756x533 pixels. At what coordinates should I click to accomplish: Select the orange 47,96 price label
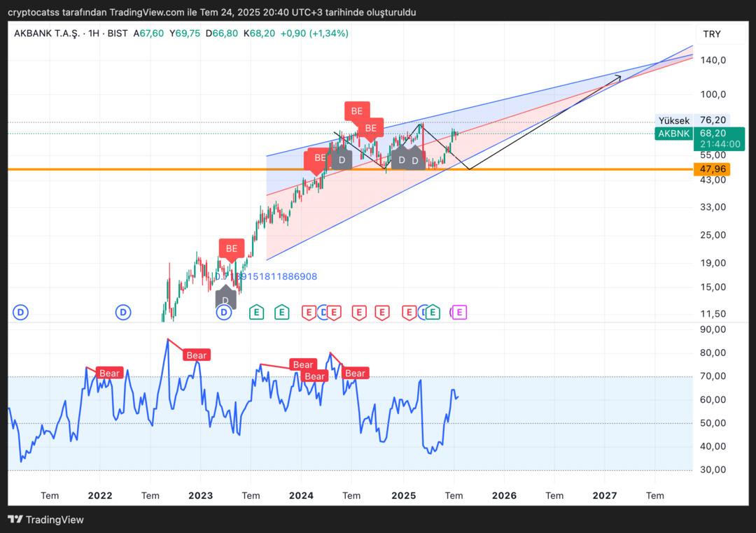click(712, 169)
